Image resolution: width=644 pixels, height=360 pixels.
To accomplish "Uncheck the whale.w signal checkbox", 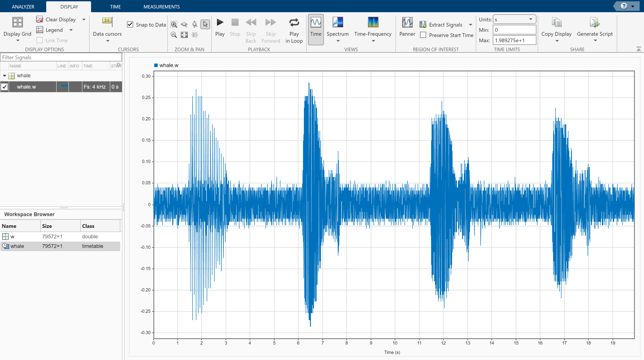I will (x=5, y=87).
